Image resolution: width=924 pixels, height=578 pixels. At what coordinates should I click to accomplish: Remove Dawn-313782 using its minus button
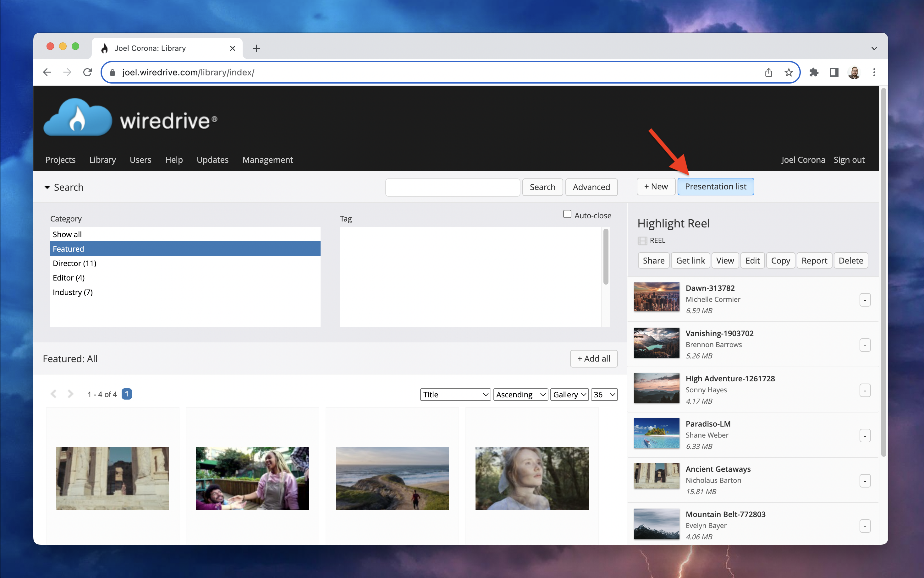coord(865,300)
